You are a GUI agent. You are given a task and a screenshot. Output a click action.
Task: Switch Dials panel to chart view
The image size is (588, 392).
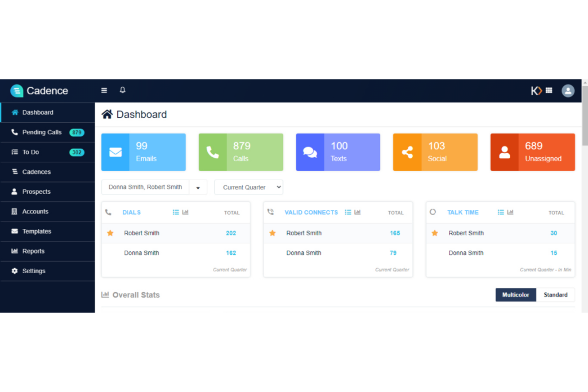(x=185, y=212)
